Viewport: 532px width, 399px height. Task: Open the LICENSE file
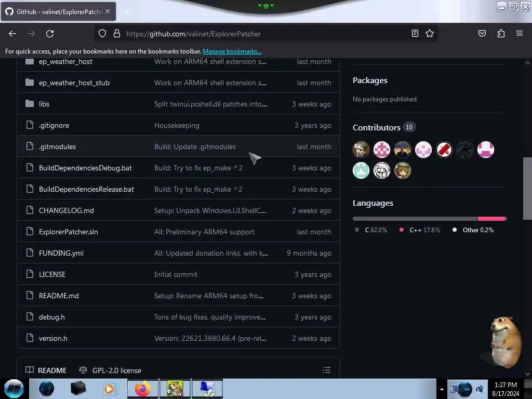(52, 274)
